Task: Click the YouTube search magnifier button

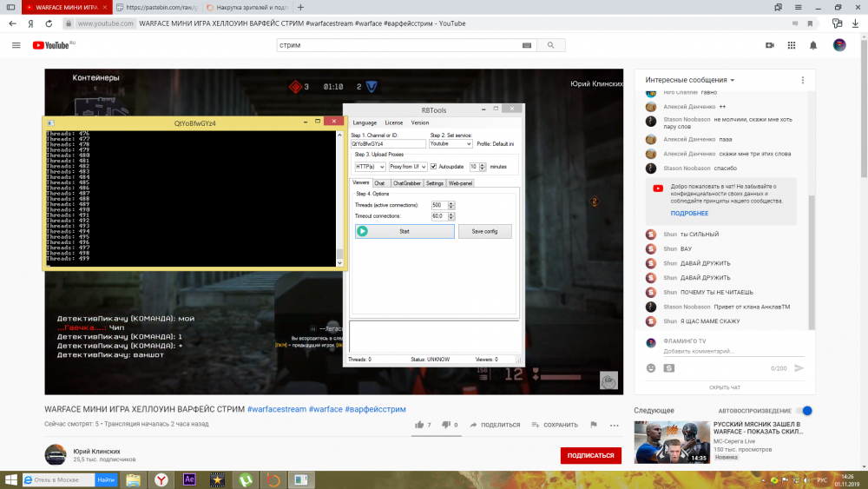Action: pyautogui.click(x=549, y=45)
